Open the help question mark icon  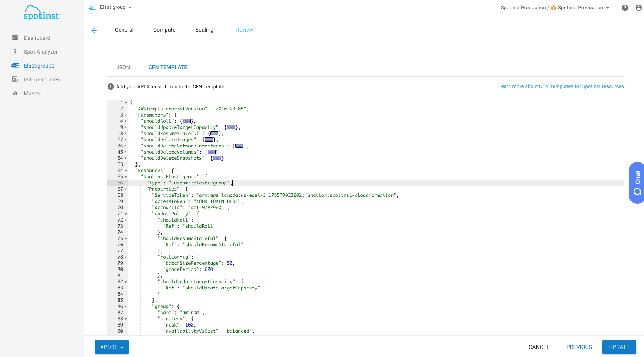625,8
